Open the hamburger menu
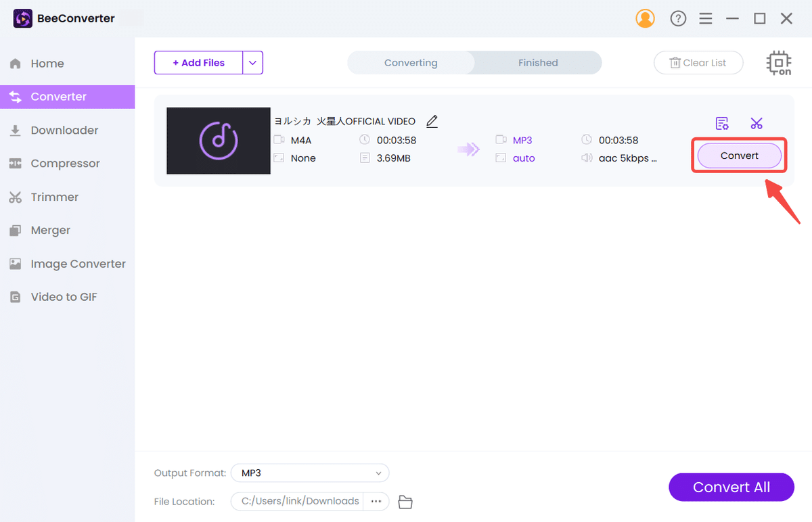This screenshot has height=522, width=812. point(705,18)
